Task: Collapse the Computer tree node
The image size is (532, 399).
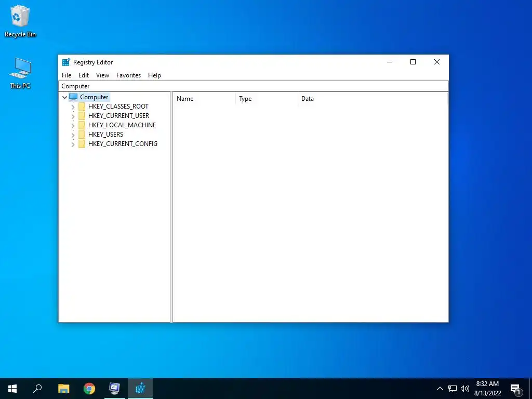Action: 64,97
